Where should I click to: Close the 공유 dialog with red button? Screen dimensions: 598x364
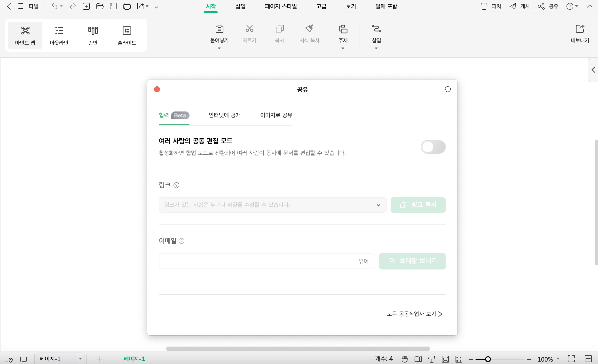(157, 89)
